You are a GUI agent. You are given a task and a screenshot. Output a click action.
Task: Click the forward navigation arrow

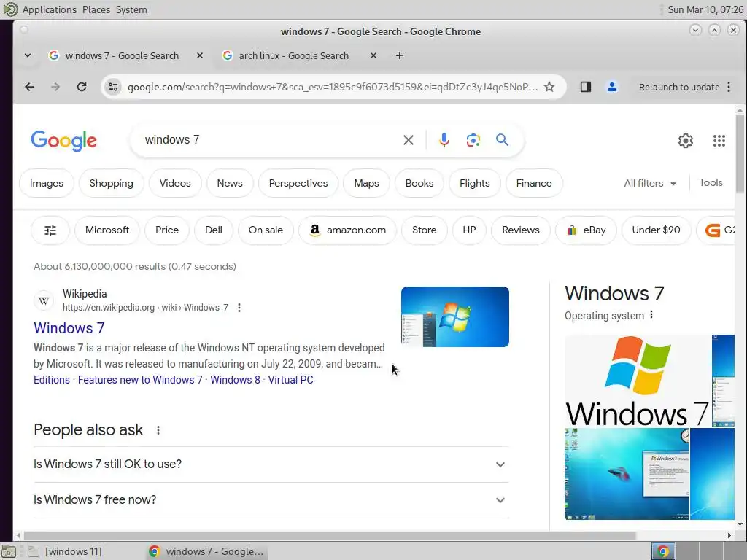pos(55,87)
